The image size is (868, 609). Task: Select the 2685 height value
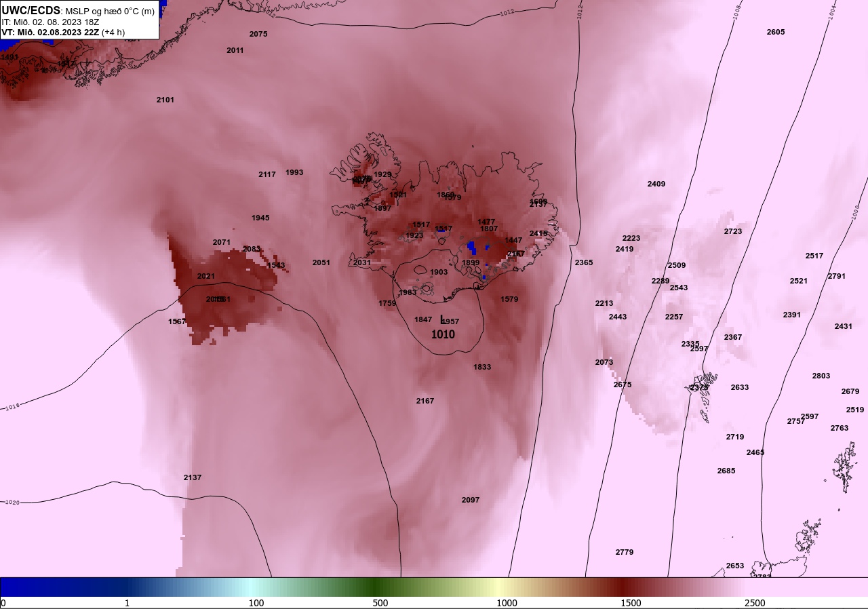(726, 471)
